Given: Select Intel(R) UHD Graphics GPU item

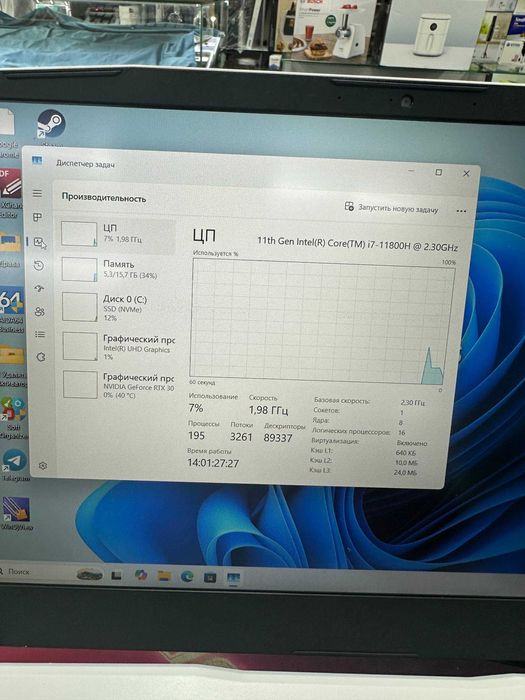Looking at the screenshot, I should 118,347.
